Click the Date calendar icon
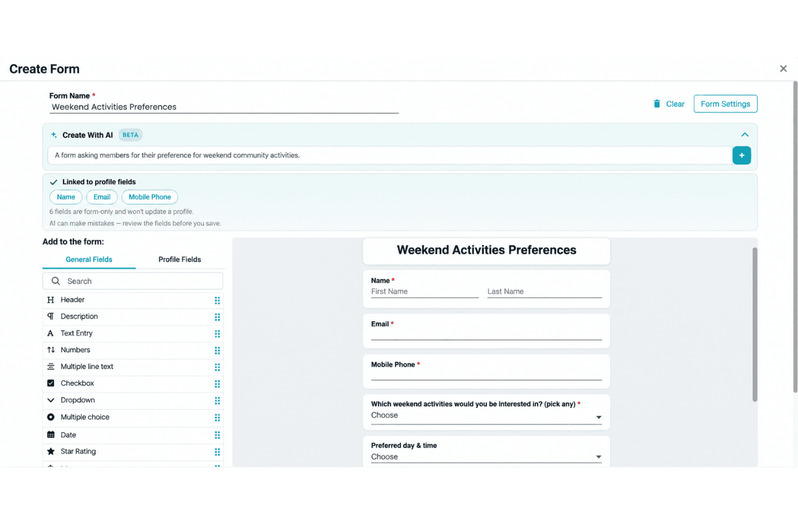The width and height of the screenshot is (798, 532). click(x=51, y=434)
